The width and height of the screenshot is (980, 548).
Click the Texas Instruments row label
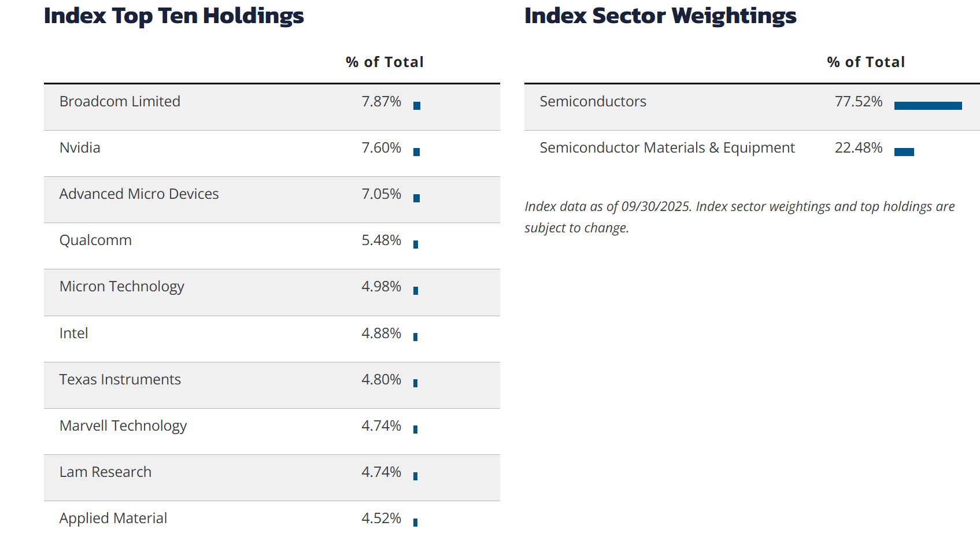(x=120, y=380)
